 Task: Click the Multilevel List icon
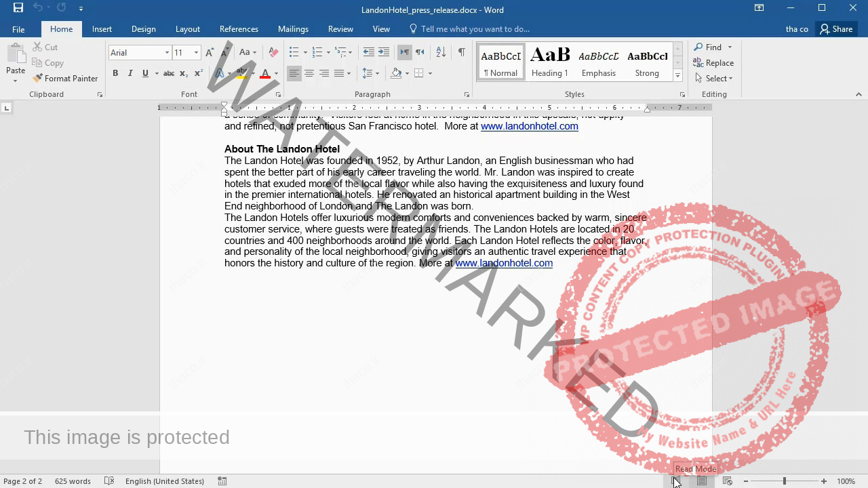[340, 53]
